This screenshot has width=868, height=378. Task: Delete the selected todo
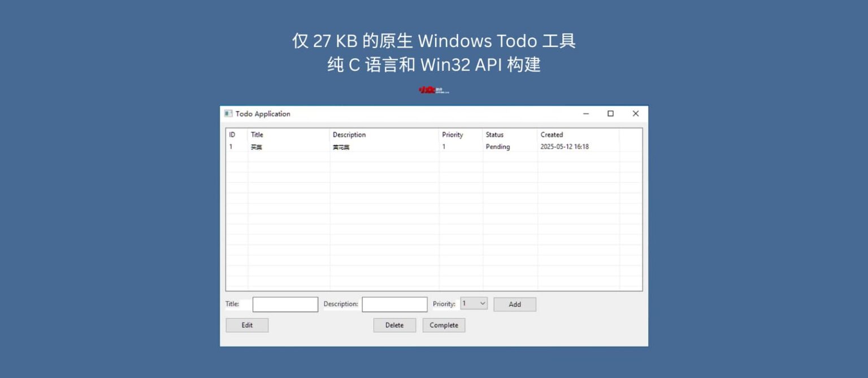click(x=394, y=325)
